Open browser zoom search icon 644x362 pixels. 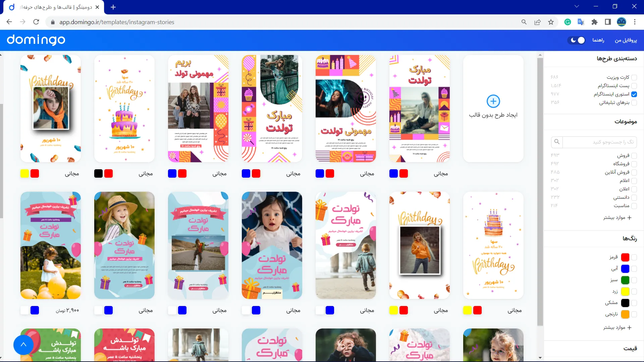524,22
